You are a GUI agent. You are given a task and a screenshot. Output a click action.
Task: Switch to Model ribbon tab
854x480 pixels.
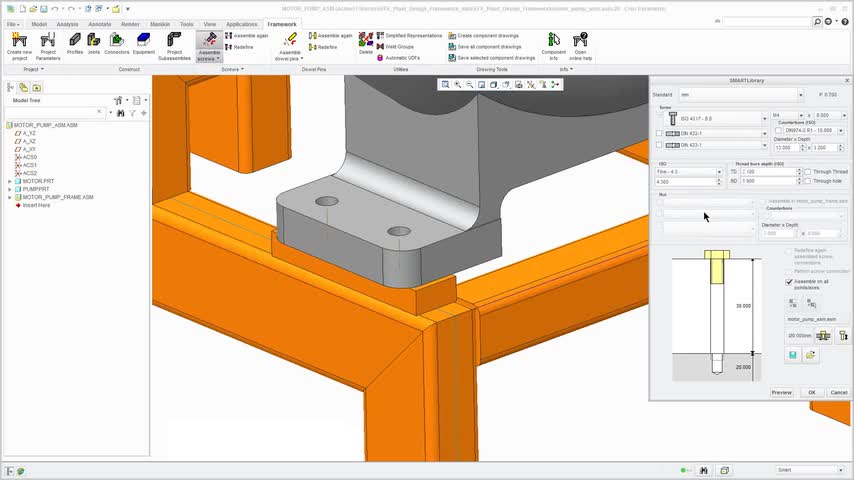(x=39, y=25)
